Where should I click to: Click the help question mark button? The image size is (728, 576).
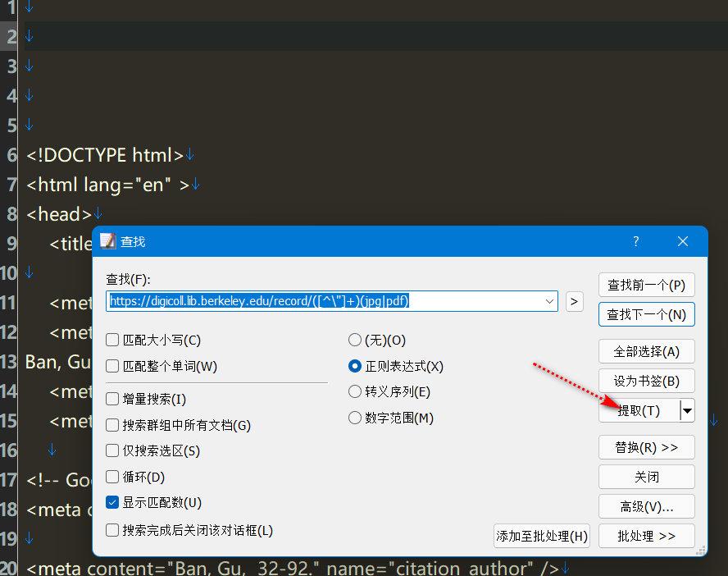tap(635, 241)
